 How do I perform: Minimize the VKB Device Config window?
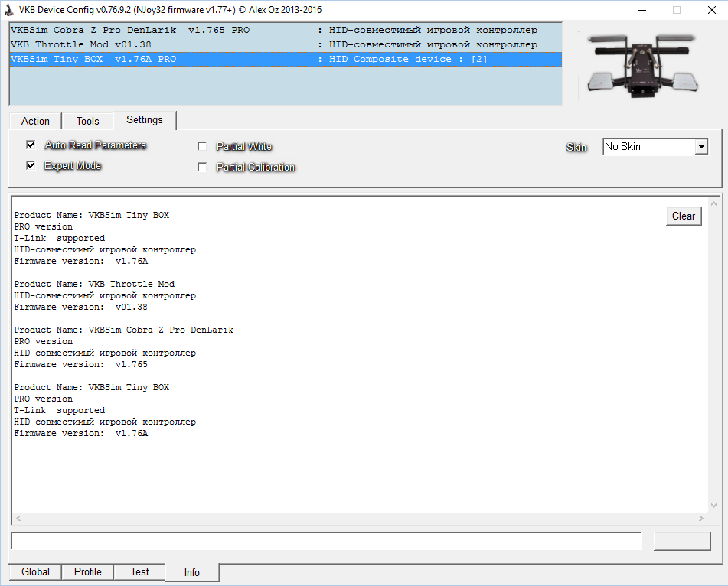[x=642, y=10]
